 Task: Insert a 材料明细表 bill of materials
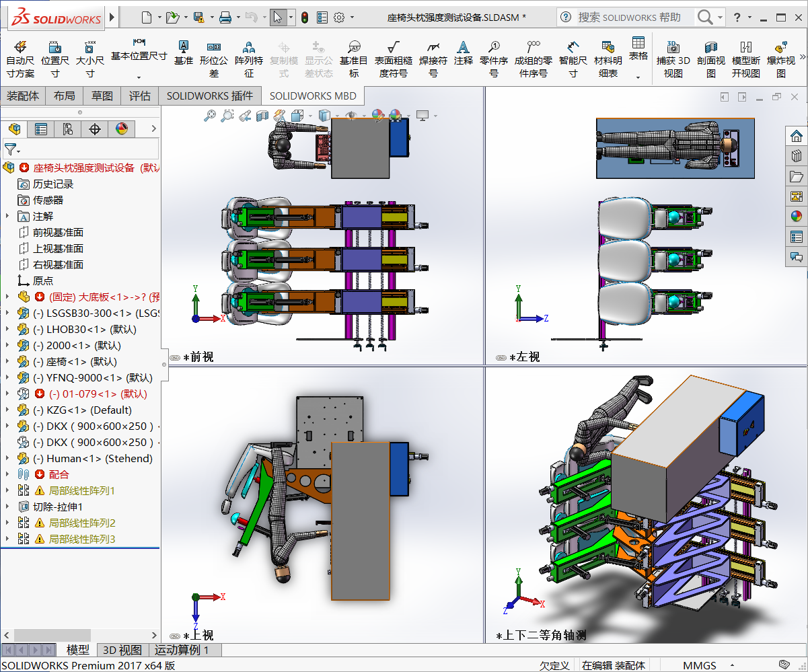(608, 59)
